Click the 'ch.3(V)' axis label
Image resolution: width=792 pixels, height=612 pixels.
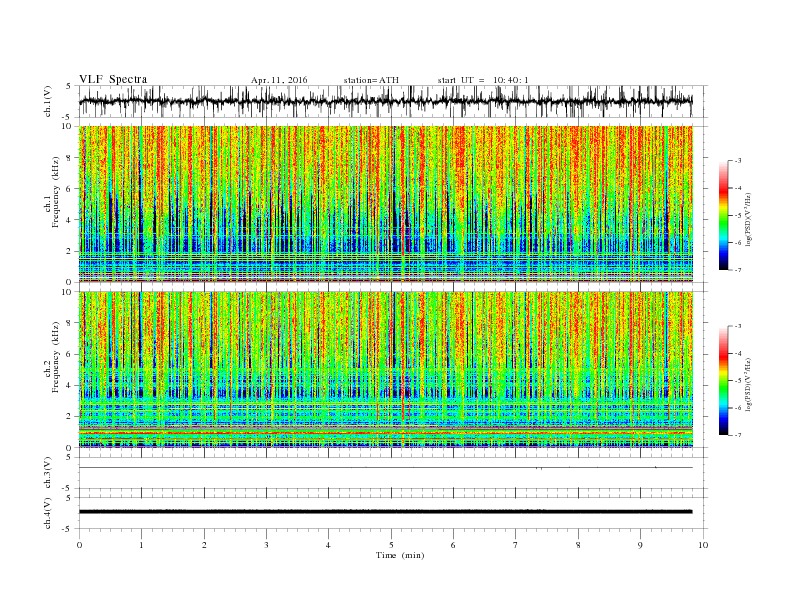48,473
